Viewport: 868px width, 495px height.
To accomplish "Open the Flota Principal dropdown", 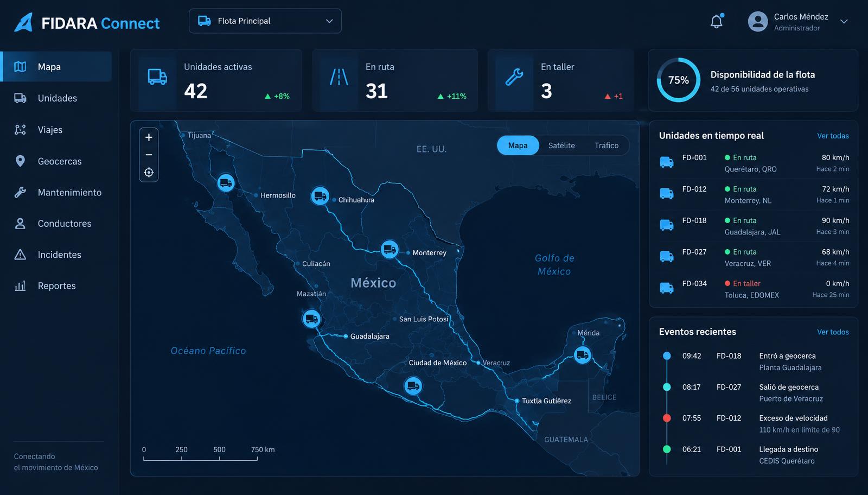I will [x=265, y=21].
